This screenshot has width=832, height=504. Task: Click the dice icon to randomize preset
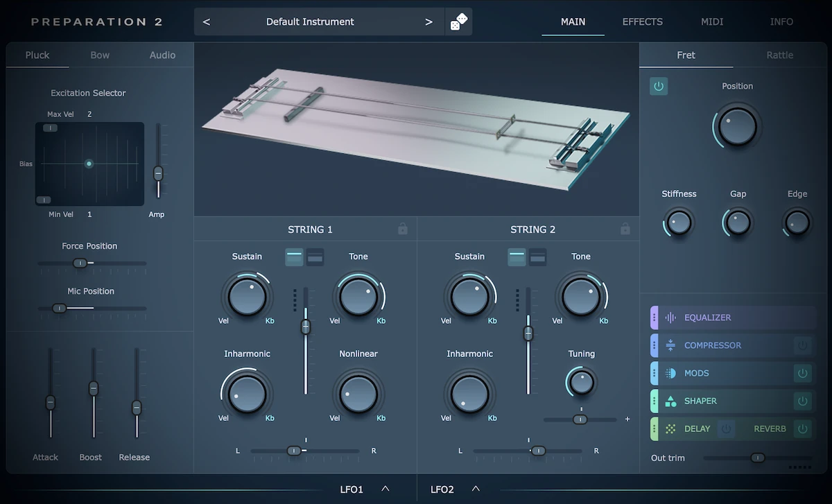coord(459,21)
